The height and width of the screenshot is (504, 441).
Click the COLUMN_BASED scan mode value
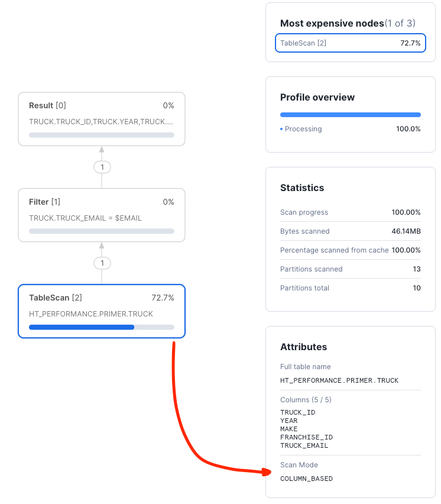click(306, 479)
